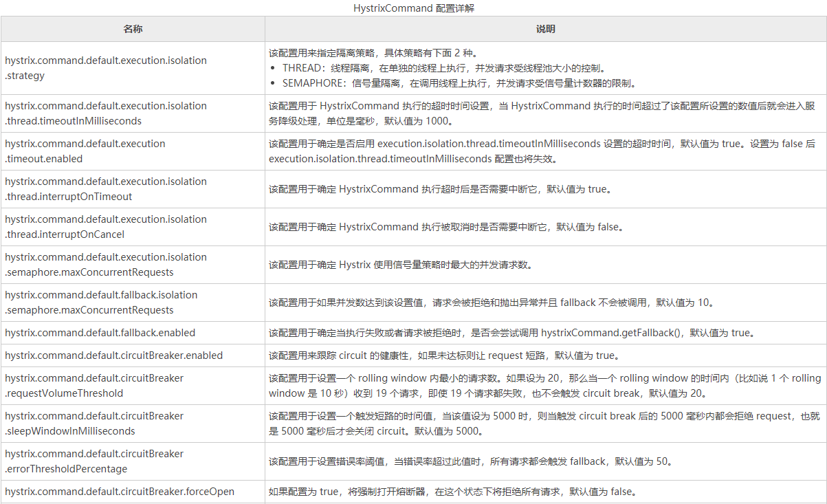The height and width of the screenshot is (504, 827).
Task: Select the circuitBreaker.enabled name cell
Action: 133,355
